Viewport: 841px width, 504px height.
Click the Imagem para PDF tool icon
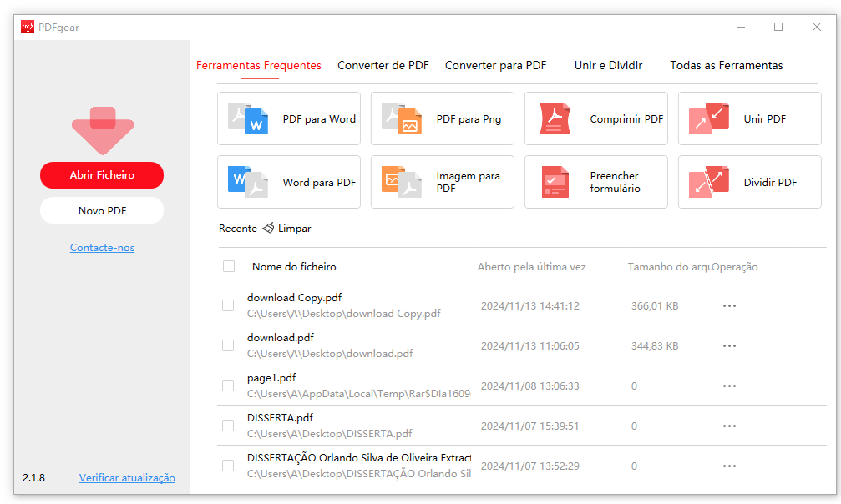[402, 182]
